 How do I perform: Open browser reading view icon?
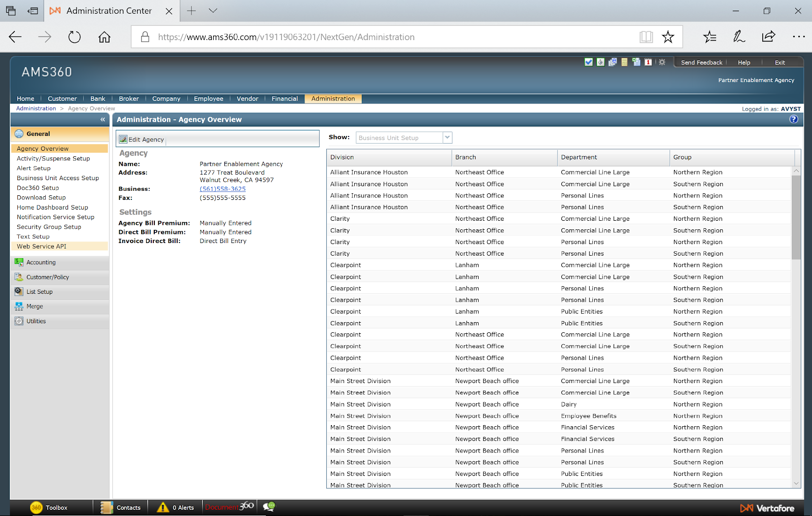tap(646, 37)
